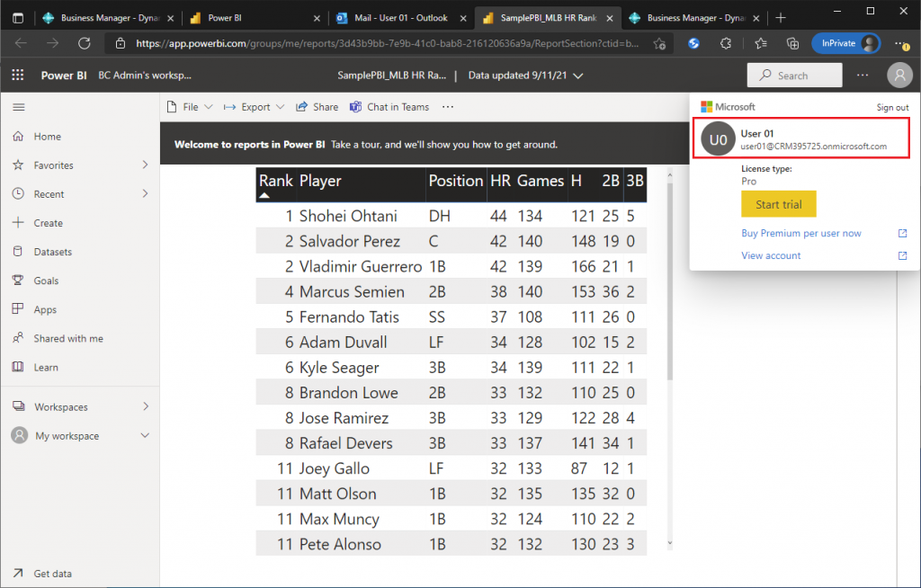Select the Shohei Ohtani cell
Image resolution: width=921 pixels, height=588 pixels.
point(348,216)
